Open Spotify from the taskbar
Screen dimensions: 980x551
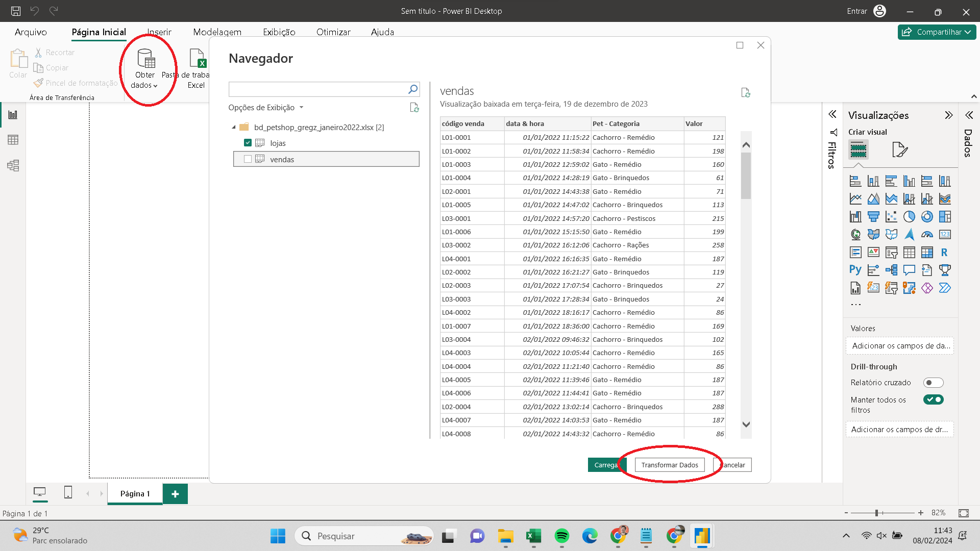(x=561, y=536)
